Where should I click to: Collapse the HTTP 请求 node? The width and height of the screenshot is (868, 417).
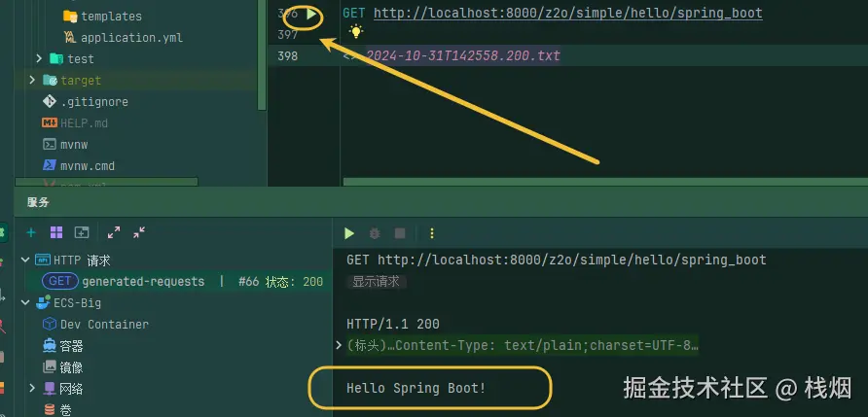(25, 260)
